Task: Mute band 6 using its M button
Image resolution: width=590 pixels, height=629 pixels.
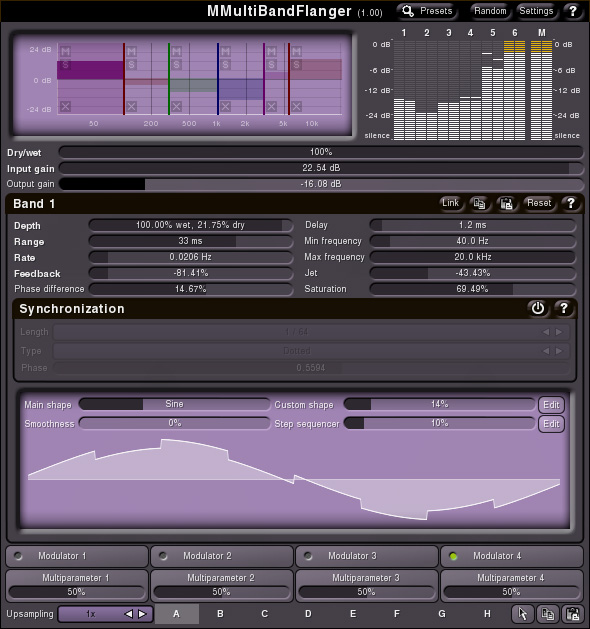Action: tap(296, 51)
